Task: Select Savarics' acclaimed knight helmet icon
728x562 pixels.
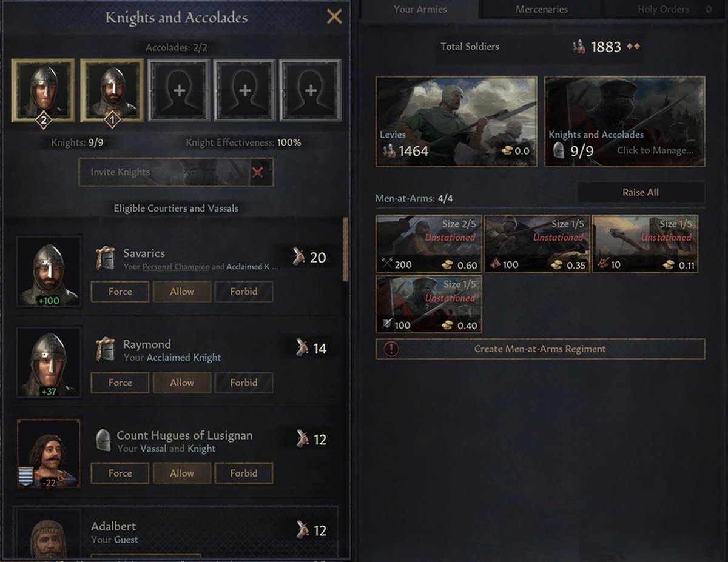Action: tap(106, 258)
